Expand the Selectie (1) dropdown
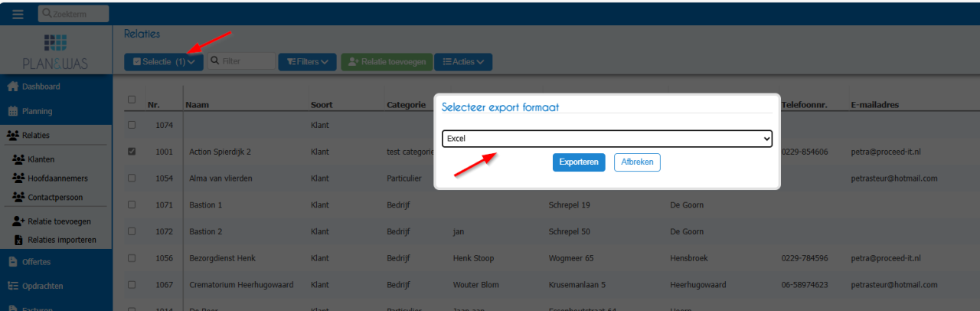 pos(164,62)
